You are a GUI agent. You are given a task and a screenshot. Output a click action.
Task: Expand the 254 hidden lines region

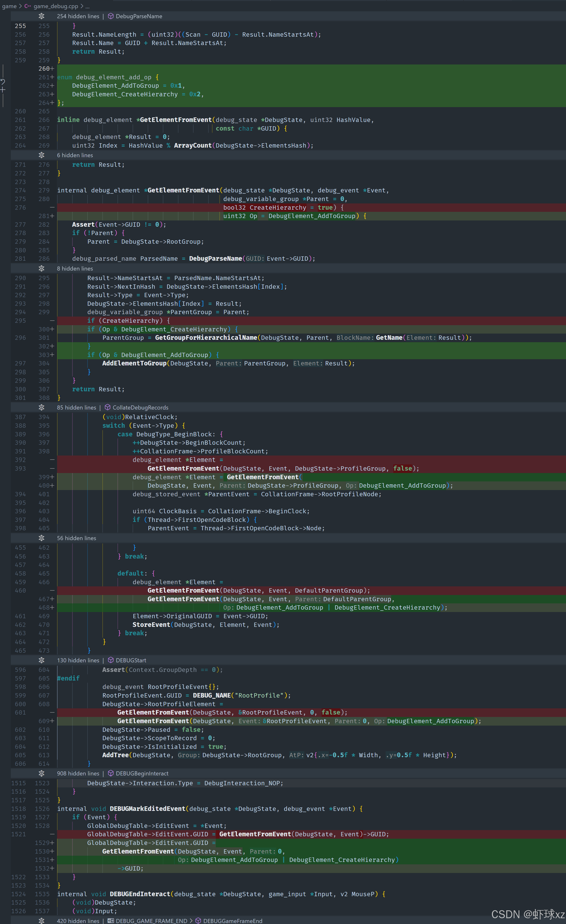pos(41,16)
